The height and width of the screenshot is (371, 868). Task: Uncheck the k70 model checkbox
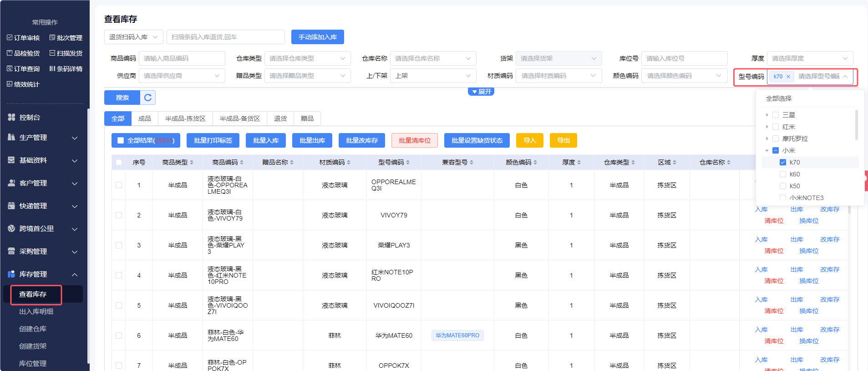(783, 162)
